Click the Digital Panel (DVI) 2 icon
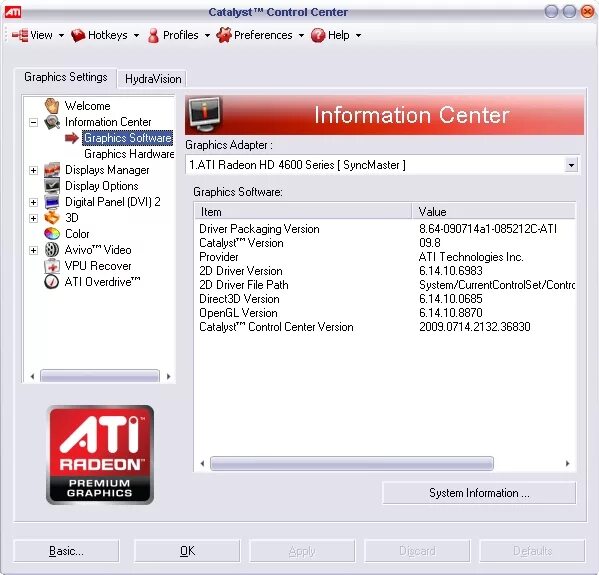 coord(52,202)
